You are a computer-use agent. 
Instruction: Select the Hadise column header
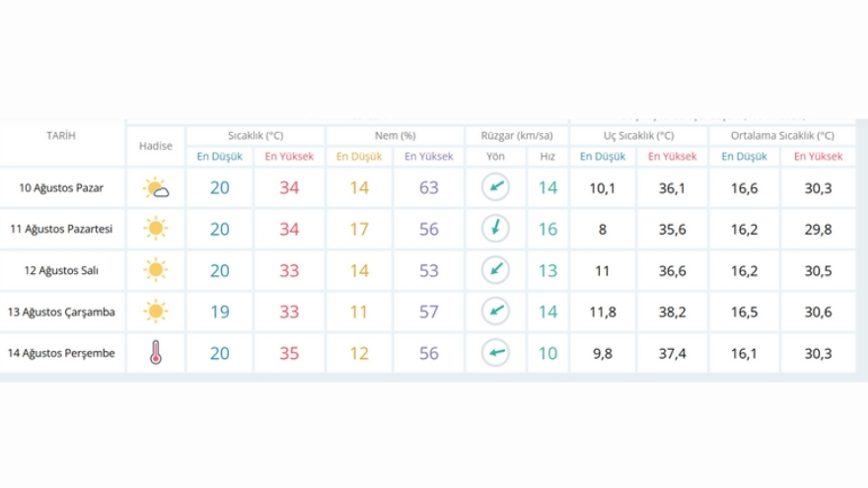pos(156,146)
